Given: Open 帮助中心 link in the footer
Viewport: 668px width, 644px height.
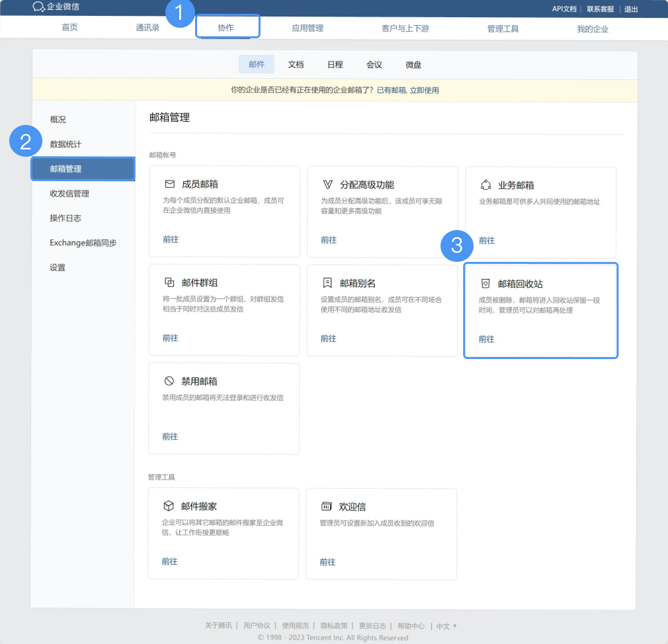Looking at the screenshot, I should point(411,626).
